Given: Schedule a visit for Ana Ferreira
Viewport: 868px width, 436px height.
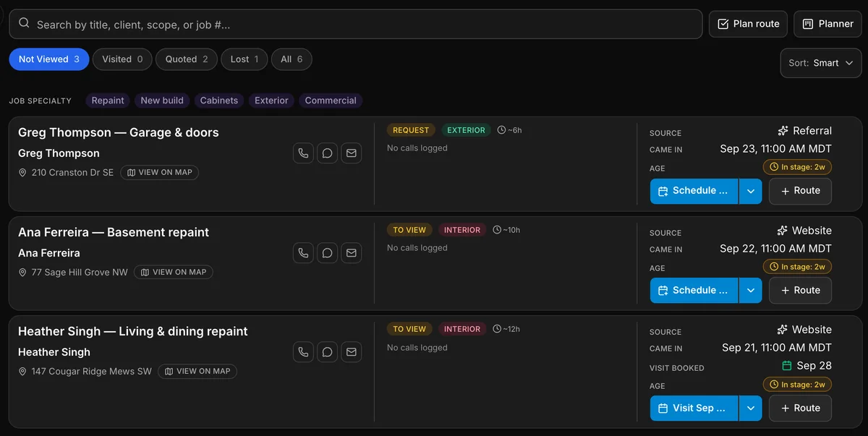Looking at the screenshot, I should tap(694, 290).
